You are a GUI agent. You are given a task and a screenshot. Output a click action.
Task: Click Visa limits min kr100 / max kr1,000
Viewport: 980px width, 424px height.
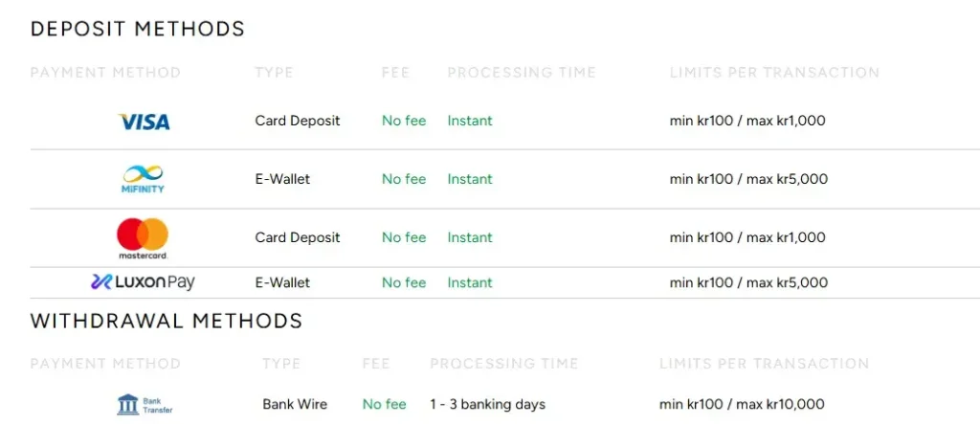point(747,121)
